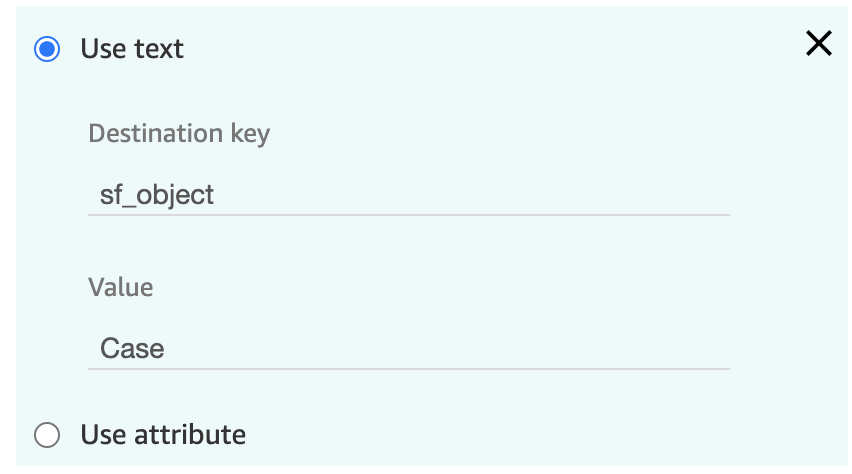
Task: Remove this attribute entry with the X icon
Action: click(818, 43)
